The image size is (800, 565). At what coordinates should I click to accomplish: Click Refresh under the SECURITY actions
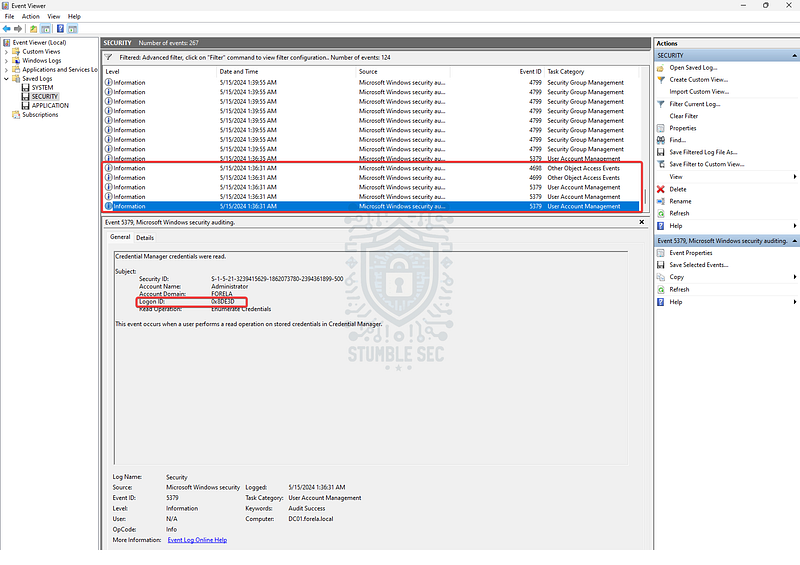[679, 213]
